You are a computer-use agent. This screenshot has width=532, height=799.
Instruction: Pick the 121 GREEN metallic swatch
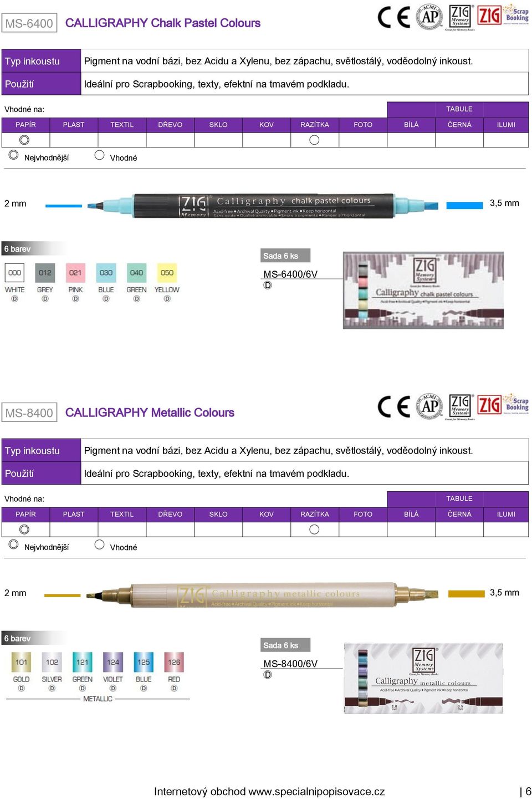(x=83, y=661)
